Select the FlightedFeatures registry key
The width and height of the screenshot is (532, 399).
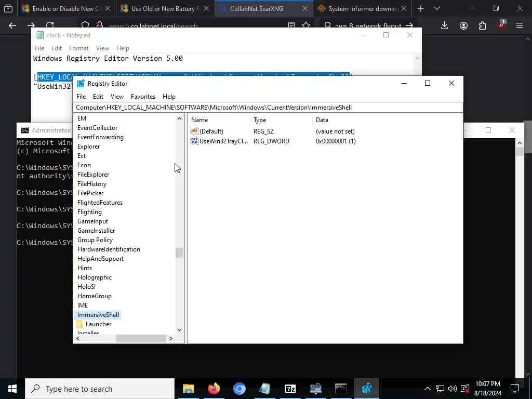[x=100, y=203]
